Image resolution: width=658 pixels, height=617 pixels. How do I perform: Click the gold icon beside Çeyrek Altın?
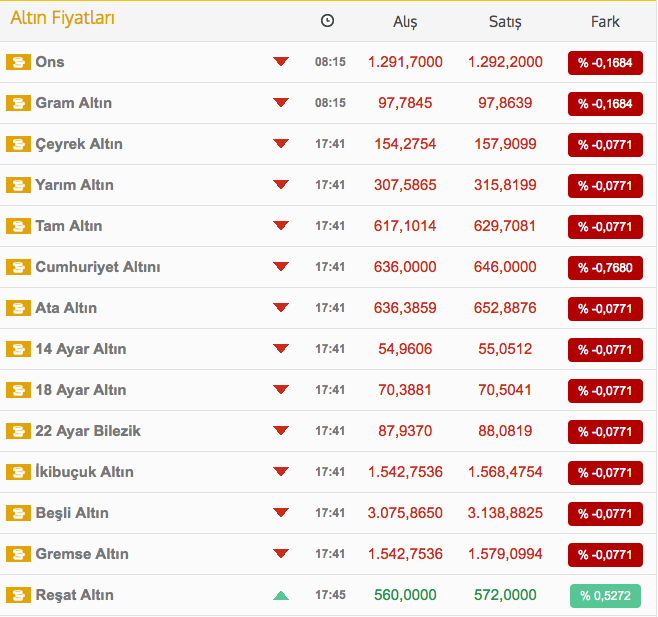[18, 144]
